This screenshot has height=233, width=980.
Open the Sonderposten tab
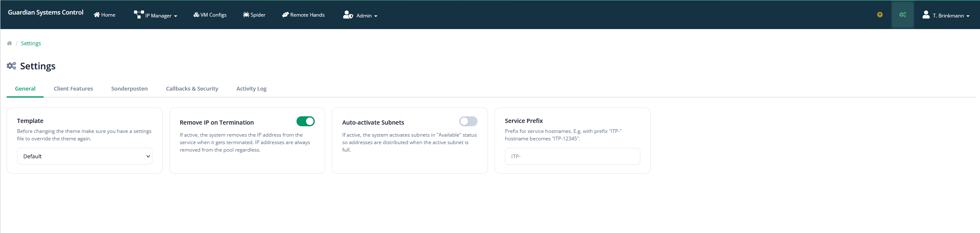pos(129,88)
